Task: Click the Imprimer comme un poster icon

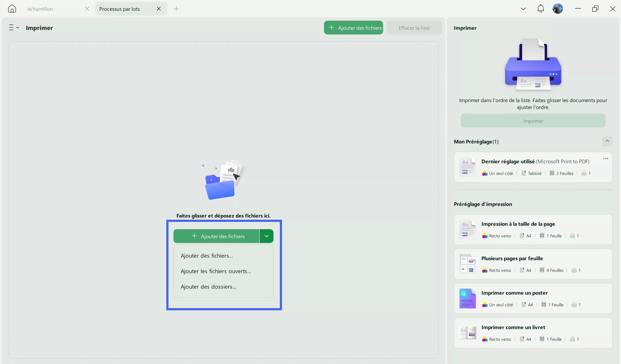Action: click(467, 298)
